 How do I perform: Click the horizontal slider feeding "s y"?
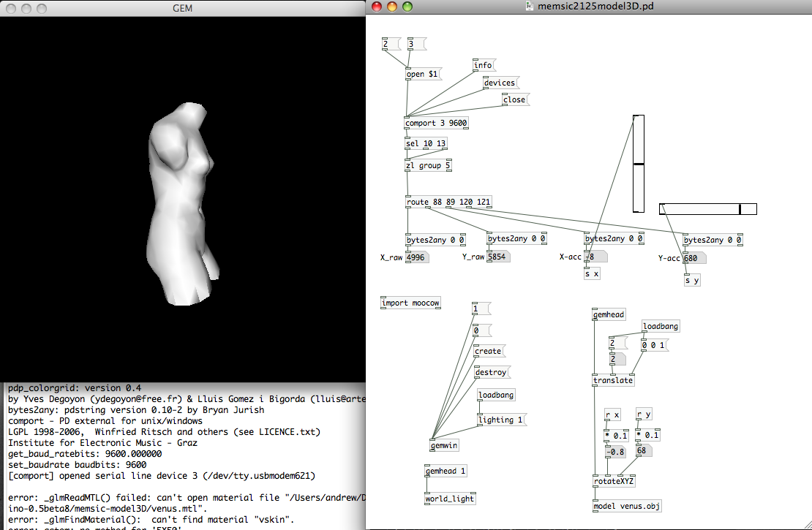click(708, 209)
